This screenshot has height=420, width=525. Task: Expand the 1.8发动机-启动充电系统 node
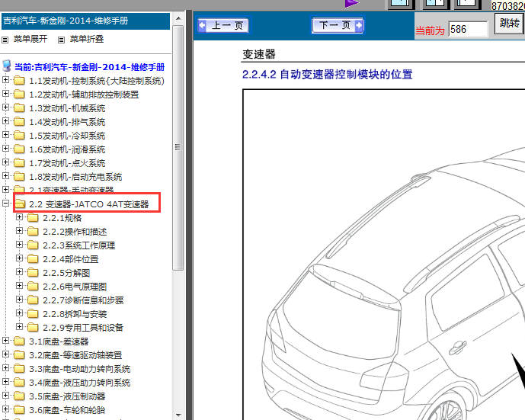click(5, 176)
